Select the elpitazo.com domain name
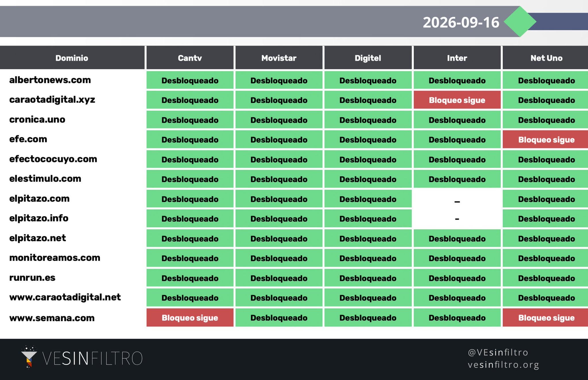Image resolution: width=588 pixels, height=380 pixels. coord(39,198)
